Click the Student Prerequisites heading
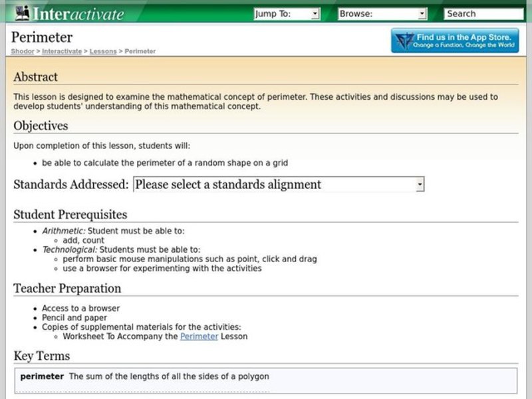532x399 pixels. (70, 214)
